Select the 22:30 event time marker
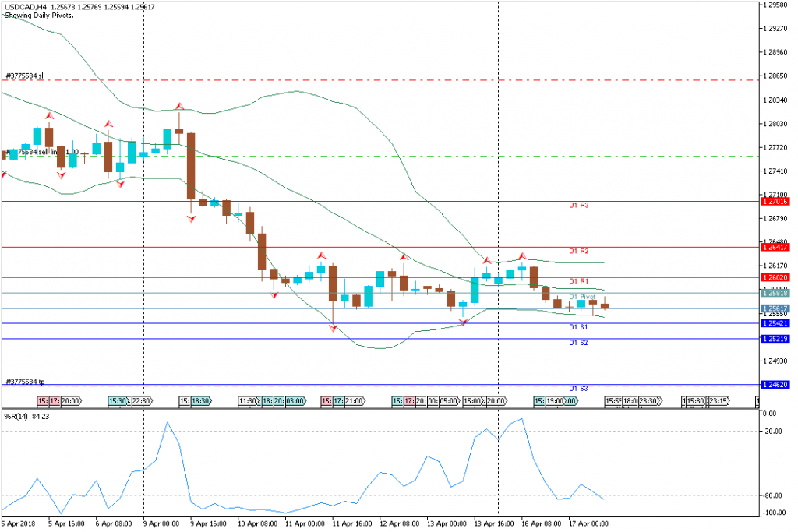The width and height of the screenshot is (798, 532). tap(142, 401)
